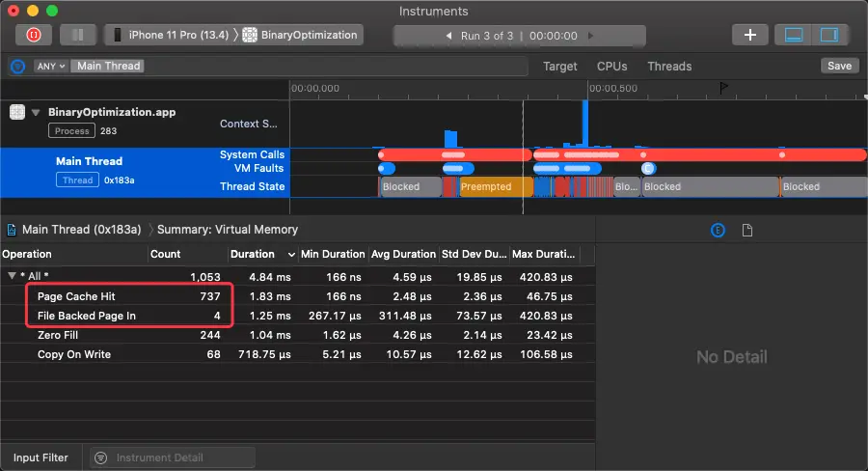Go to previous run arrow
Image resolution: width=868 pixels, height=471 pixels.
448,36
